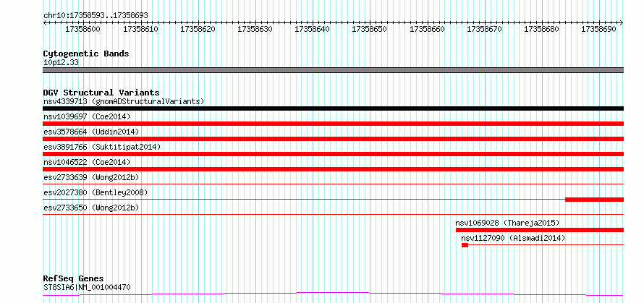Click the esv2027380 (Bentley2008) label
Image resolution: width=644 pixels, height=303 pixels.
pos(96,192)
